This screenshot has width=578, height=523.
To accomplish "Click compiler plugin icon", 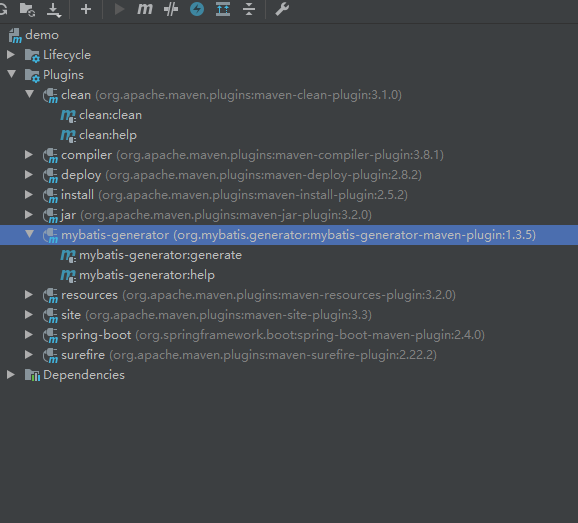I will click(x=50, y=156).
